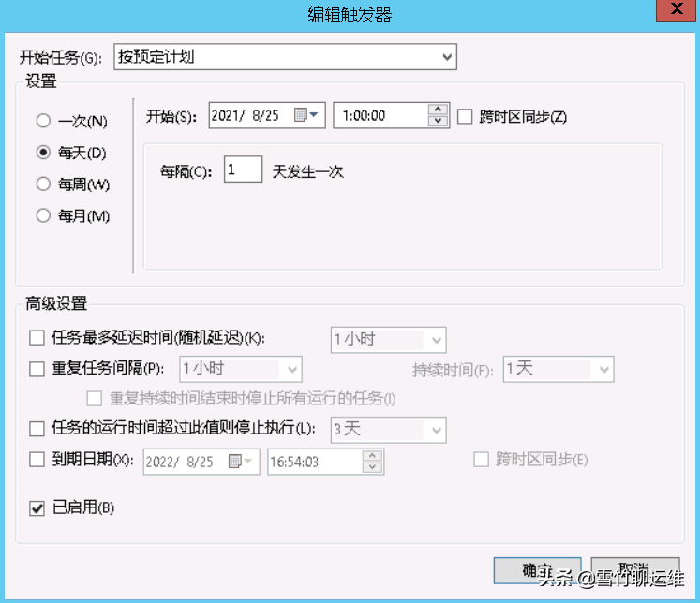Click the 每隔(C) days input field
This screenshot has height=603, width=700.
click(x=243, y=169)
